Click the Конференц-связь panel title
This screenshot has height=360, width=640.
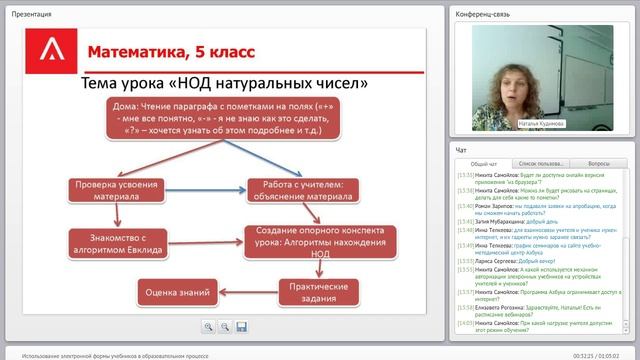pyautogui.click(x=482, y=14)
